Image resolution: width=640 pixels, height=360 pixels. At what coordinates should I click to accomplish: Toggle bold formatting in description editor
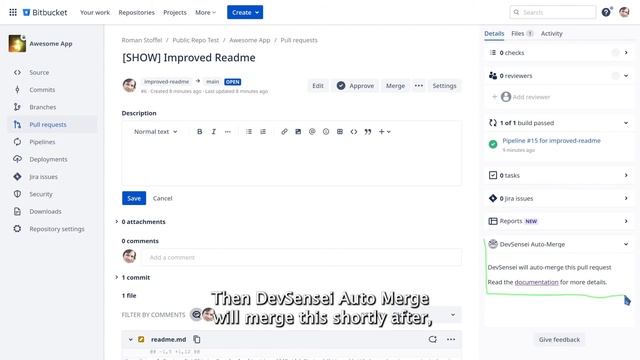(200, 131)
